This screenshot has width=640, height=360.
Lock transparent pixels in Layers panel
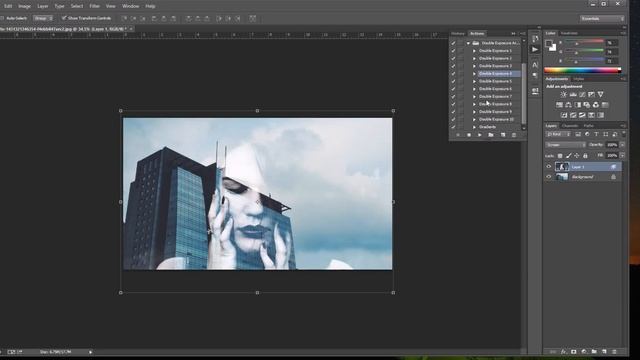560,156
